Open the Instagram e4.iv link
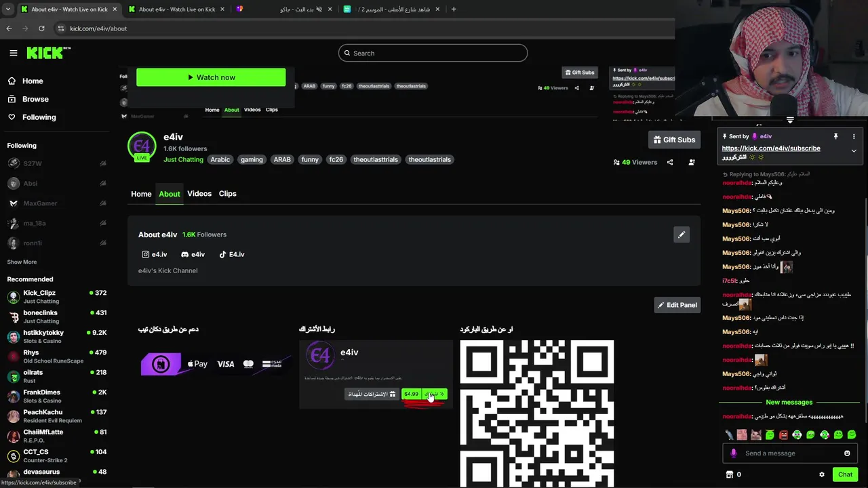868x488 pixels. pyautogui.click(x=154, y=254)
